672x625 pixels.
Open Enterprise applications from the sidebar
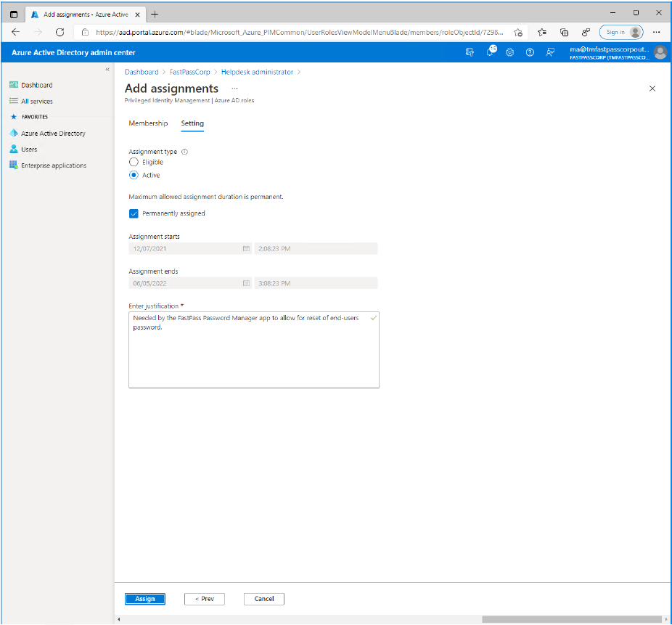[x=53, y=166]
